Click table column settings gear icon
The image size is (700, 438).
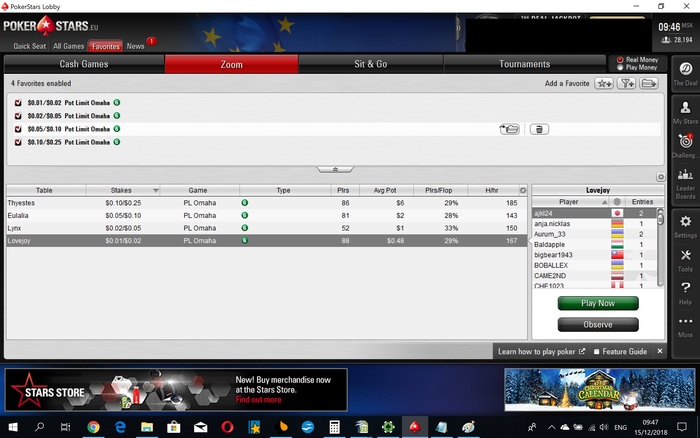tap(523, 191)
